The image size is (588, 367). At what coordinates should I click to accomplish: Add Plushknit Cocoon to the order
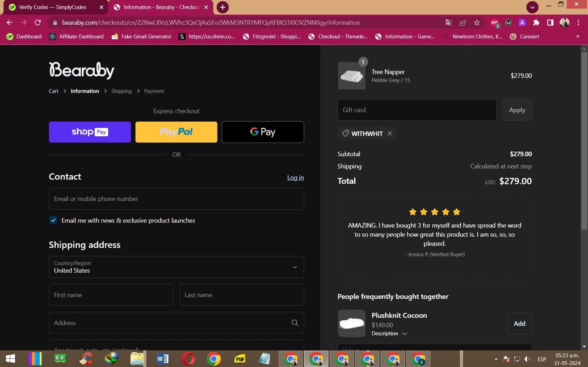[519, 324]
